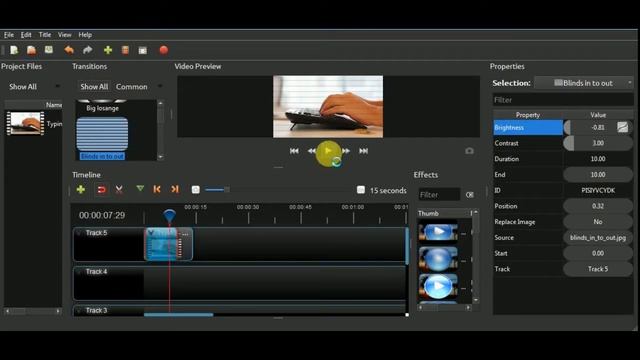This screenshot has width=640, height=360.
Task: Click the Properties Filter input field
Action: [563, 100]
